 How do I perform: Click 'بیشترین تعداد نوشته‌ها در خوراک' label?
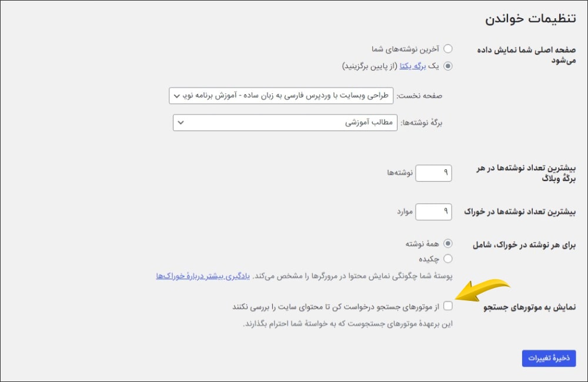point(520,212)
